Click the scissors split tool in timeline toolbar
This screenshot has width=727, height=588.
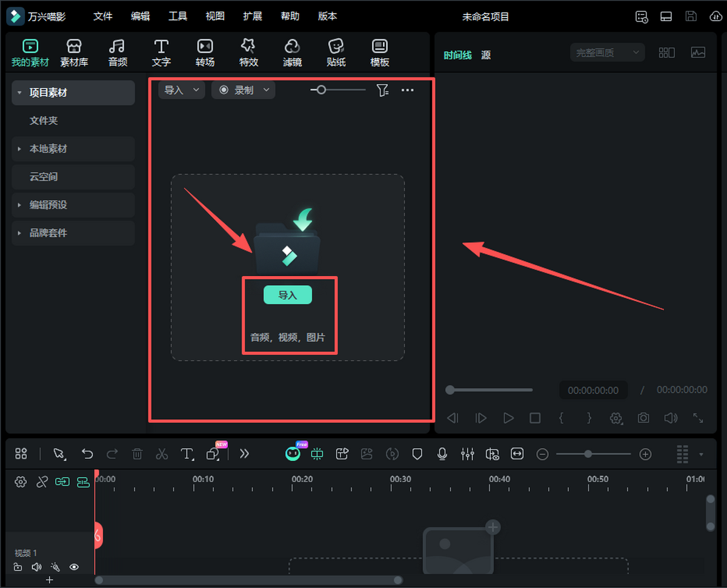[162, 454]
